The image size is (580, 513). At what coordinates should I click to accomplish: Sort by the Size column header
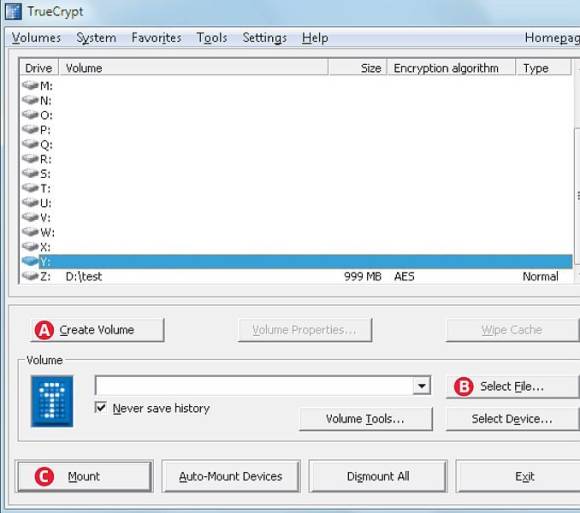click(x=358, y=68)
